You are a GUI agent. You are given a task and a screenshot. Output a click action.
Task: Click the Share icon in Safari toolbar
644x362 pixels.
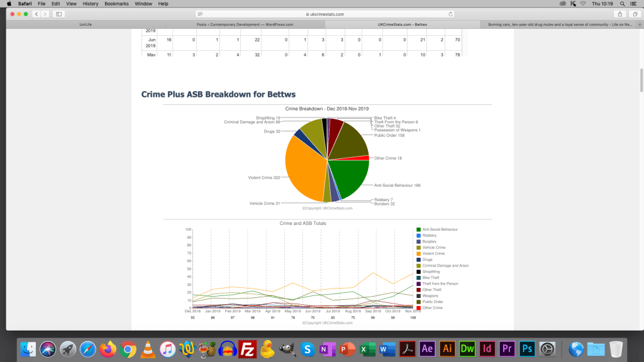[x=620, y=14]
